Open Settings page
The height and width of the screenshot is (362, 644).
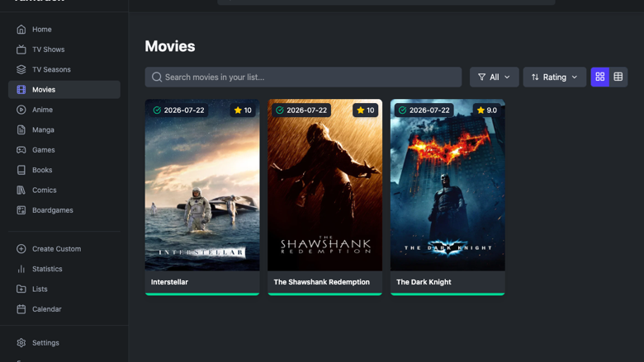(64, 343)
